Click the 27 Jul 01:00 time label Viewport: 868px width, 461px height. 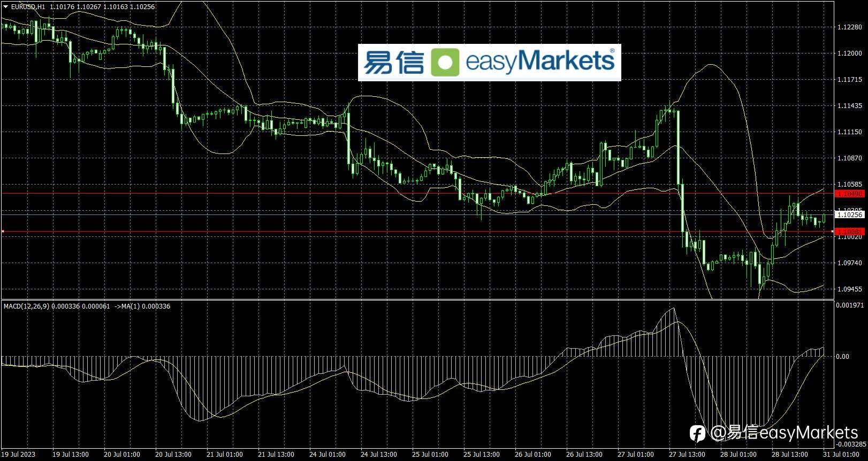click(636, 455)
